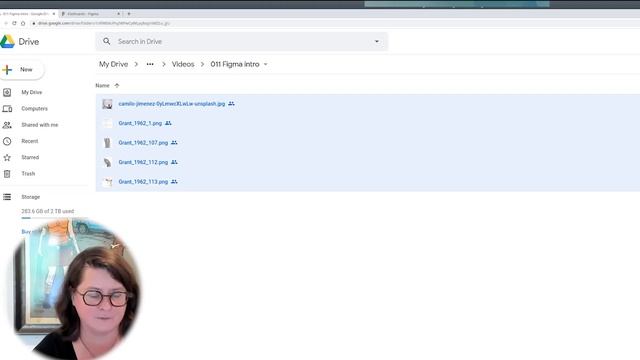Open a new browser tab
Viewport: 640px width, 360px height.
[x=129, y=14]
